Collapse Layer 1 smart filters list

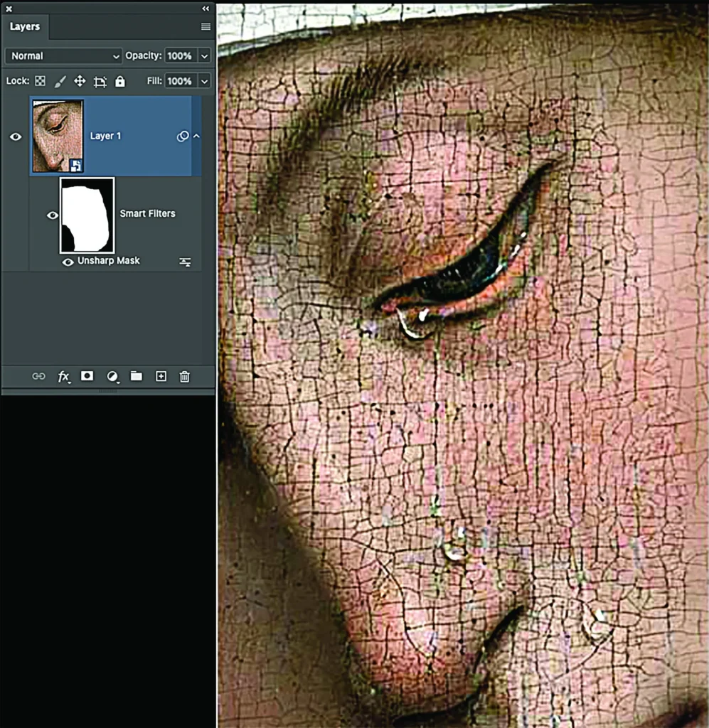click(197, 136)
